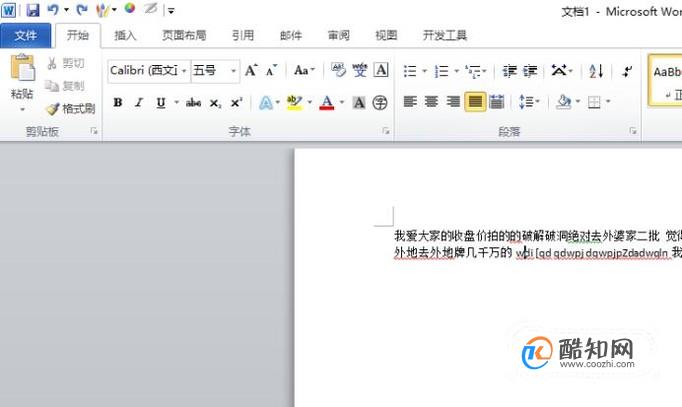Open the 文件 tab
682x407 pixels.
pos(26,35)
